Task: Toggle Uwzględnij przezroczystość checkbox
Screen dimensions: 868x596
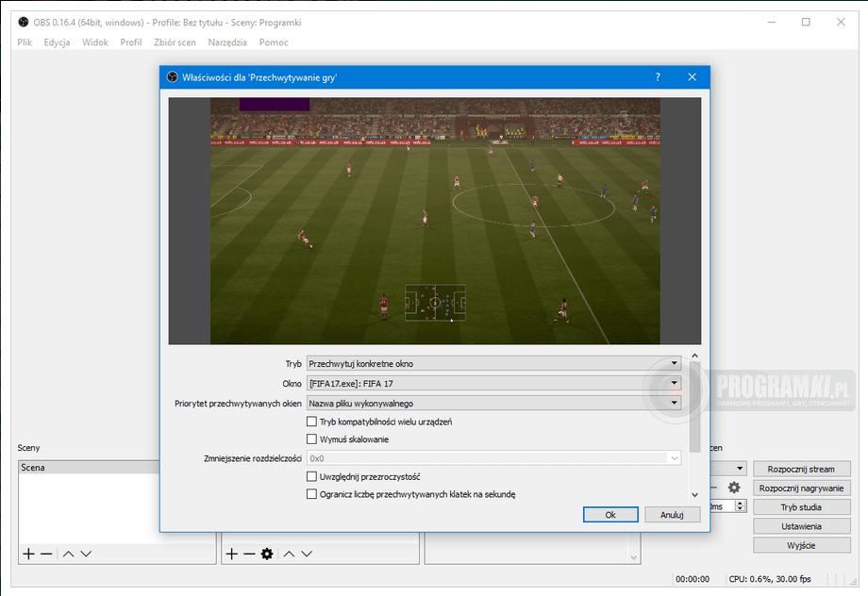Action: click(x=311, y=476)
